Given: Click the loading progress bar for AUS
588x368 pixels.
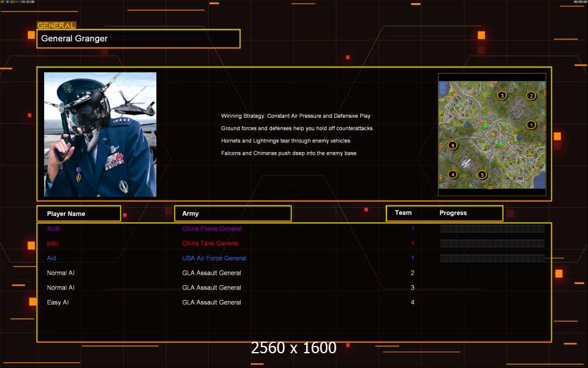Looking at the screenshot, I should click(x=492, y=229).
